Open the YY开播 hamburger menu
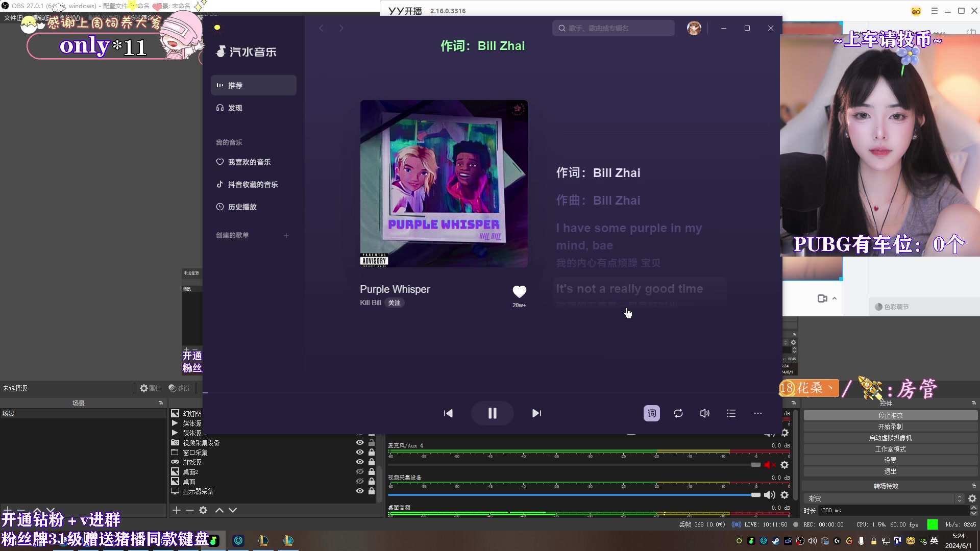This screenshot has height=551, width=980. pos(935,11)
